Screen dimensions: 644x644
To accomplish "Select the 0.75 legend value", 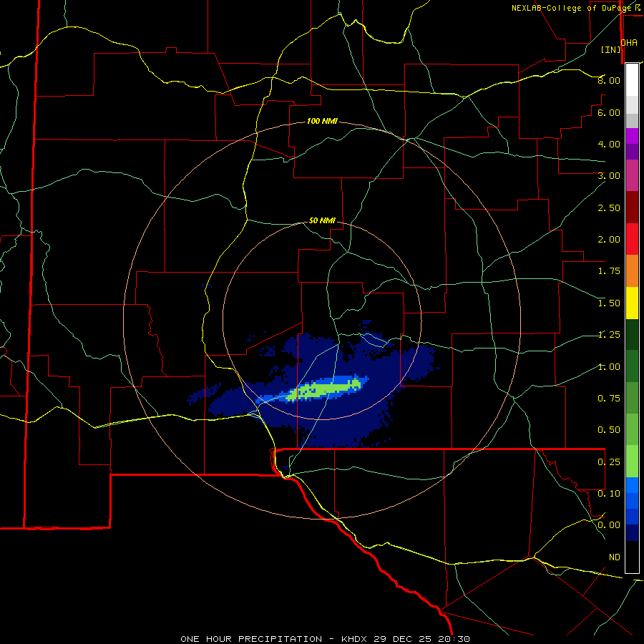I will 609,399.
